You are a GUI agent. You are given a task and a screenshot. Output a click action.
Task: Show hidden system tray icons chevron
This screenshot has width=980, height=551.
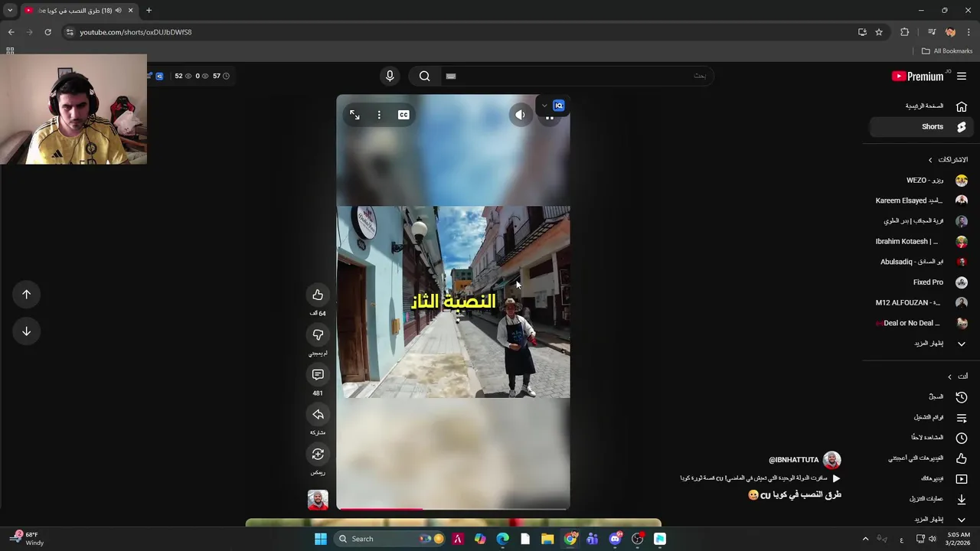coord(865,539)
